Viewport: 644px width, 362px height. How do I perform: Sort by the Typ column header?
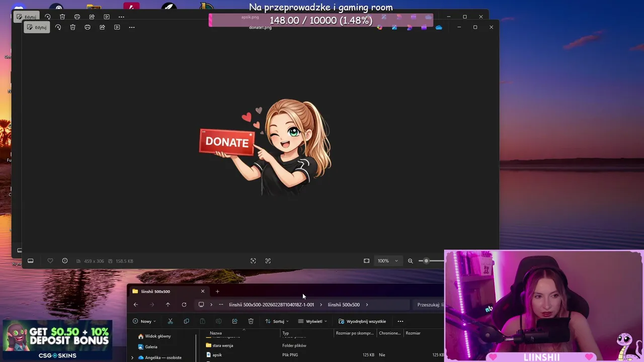[307, 333]
